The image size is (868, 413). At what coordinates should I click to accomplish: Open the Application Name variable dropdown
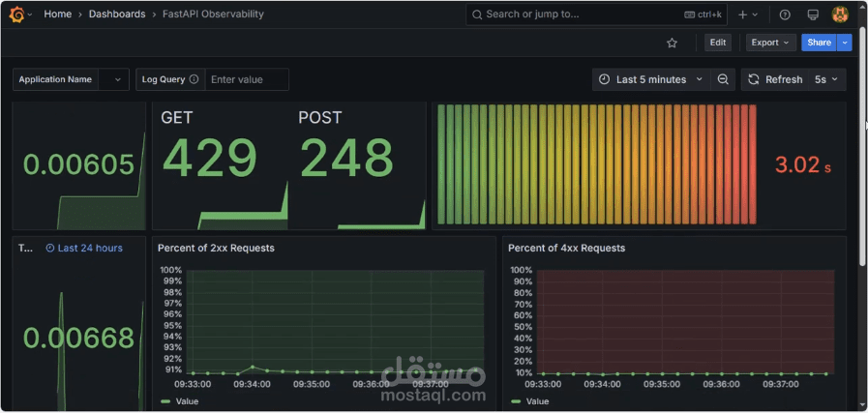click(x=113, y=79)
